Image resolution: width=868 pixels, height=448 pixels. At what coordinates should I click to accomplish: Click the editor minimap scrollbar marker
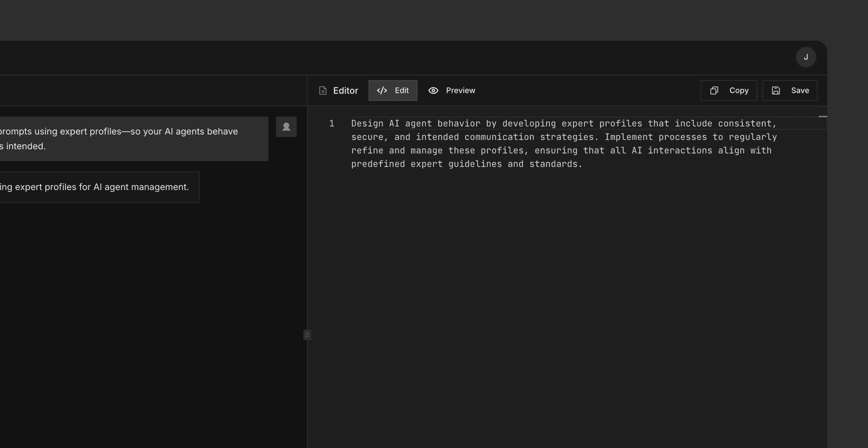[822, 117]
